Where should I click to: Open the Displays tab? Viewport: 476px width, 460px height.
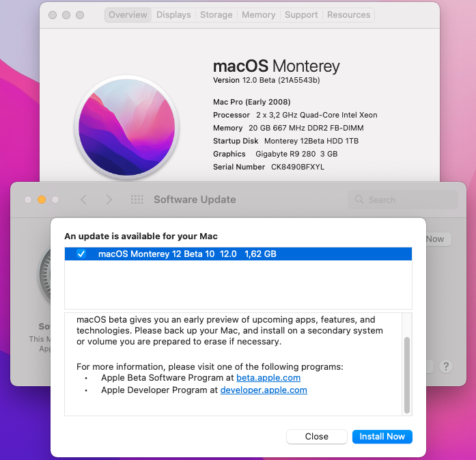[173, 15]
